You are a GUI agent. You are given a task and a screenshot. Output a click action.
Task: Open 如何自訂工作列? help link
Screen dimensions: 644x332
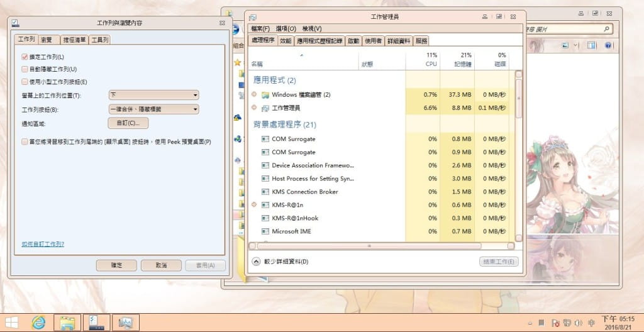point(43,244)
